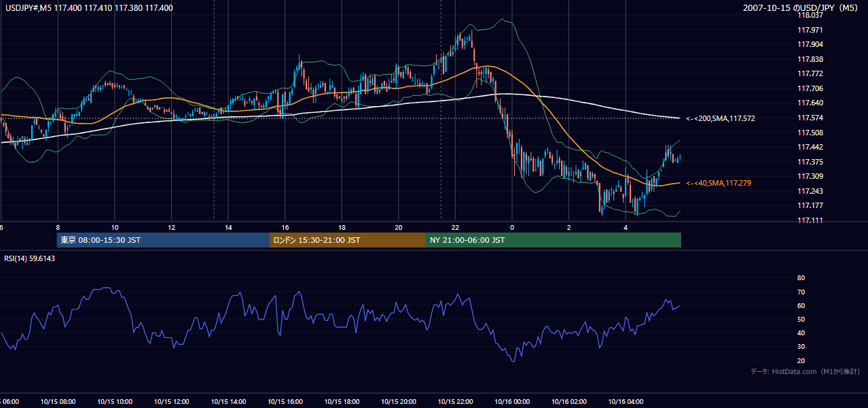Click the price axis value 117.971

[811, 30]
